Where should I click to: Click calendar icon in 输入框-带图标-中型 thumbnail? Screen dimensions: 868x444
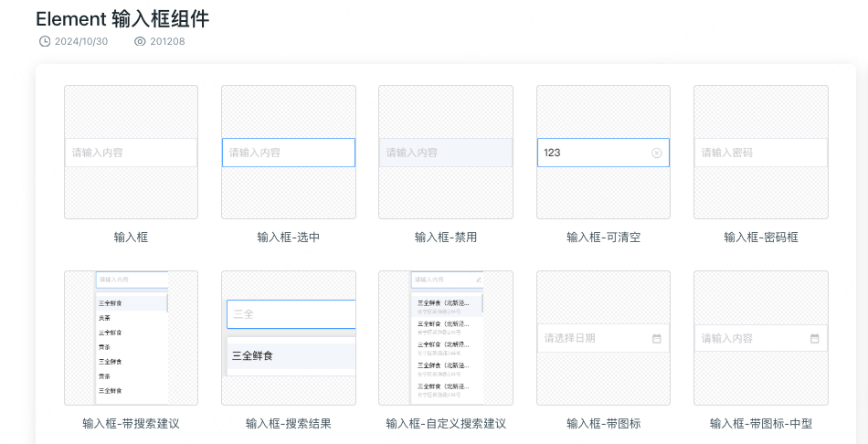click(x=814, y=338)
